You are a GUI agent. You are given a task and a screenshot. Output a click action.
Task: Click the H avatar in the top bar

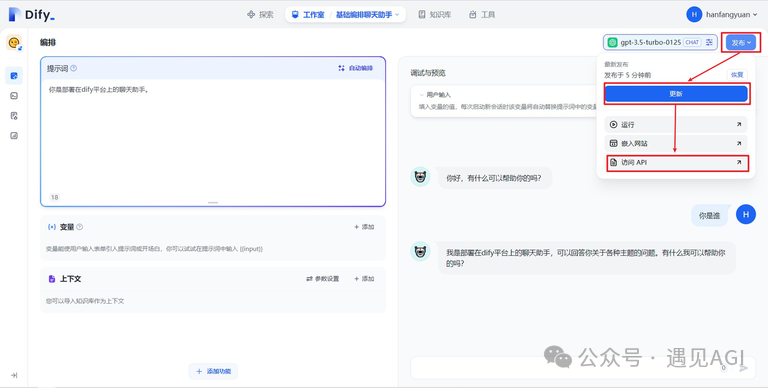tap(694, 15)
